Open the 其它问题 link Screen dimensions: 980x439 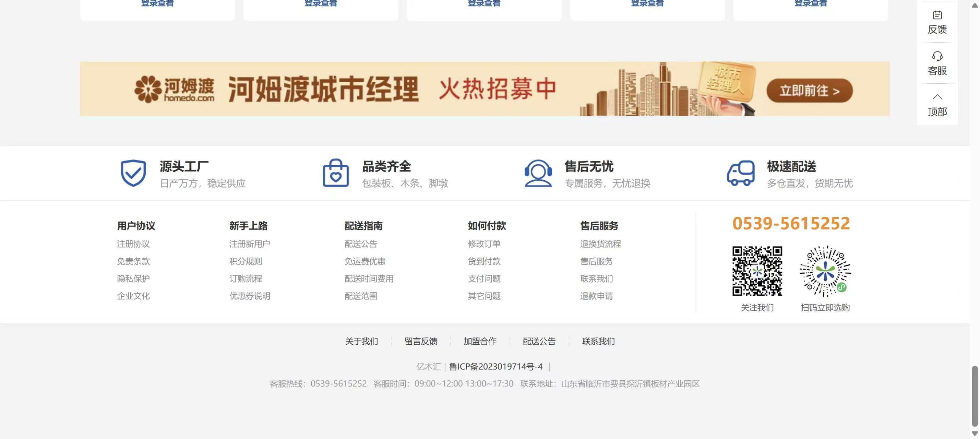click(x=484, y=296)
